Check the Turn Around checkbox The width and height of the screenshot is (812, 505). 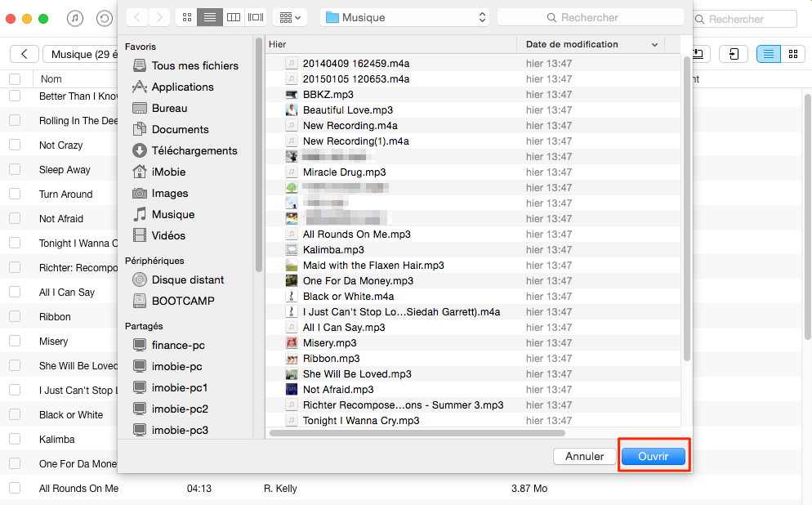click(15, 194)
